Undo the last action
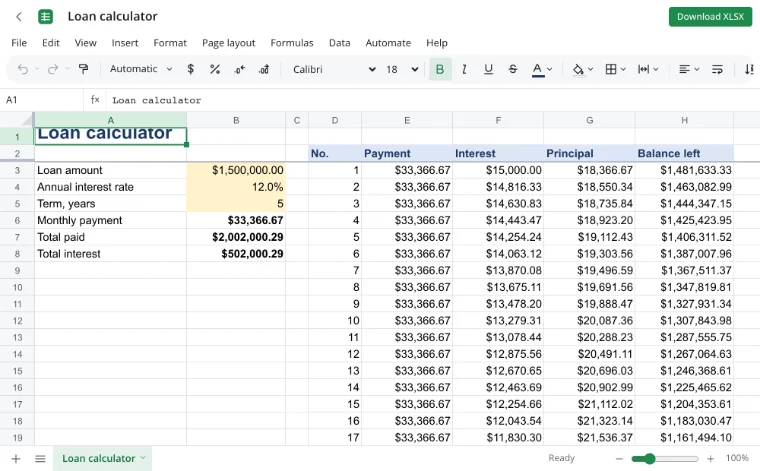The height and width of the screenshot is (471, 760). point(23,69)
